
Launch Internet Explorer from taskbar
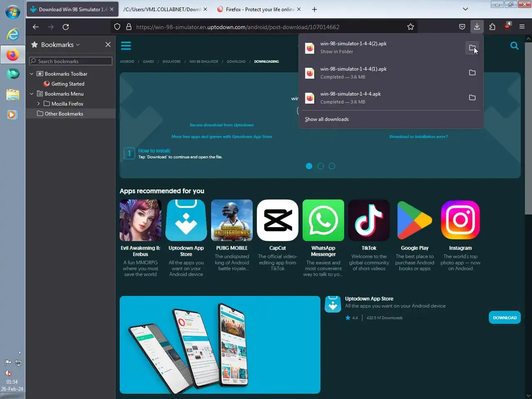pyautogui.click(x=12, y=34)
